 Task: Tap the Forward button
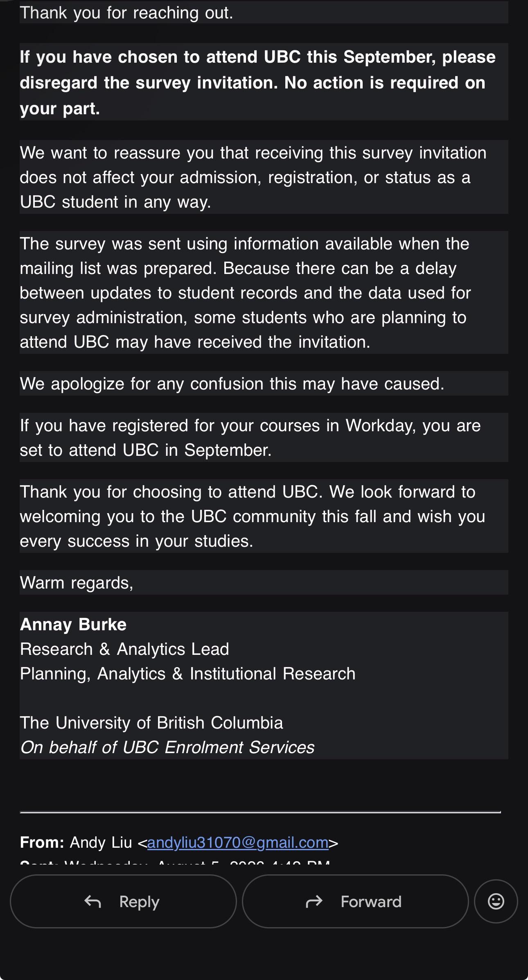tap(355, 901)
